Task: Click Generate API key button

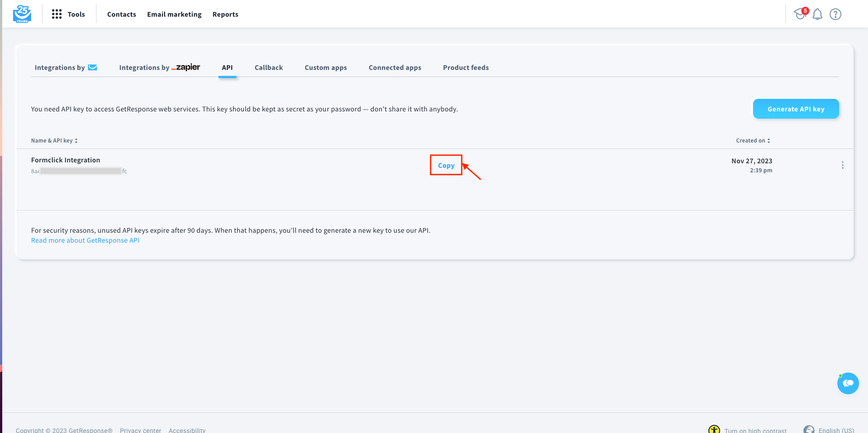Action: click(x=796, y=109)
